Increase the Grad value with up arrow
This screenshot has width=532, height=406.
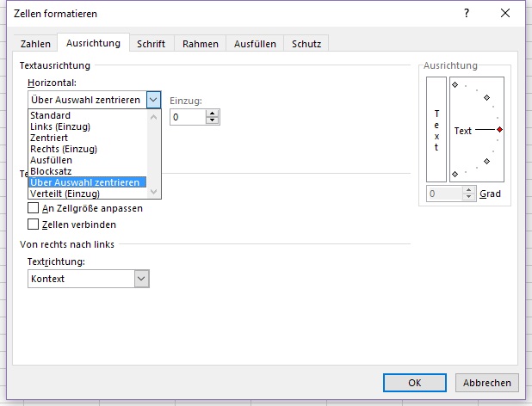(x=471, y=190)
